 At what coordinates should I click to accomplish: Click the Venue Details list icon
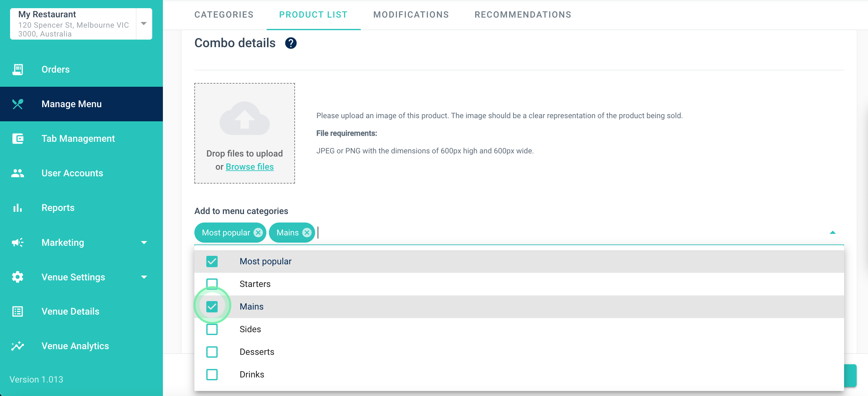pyautogui.click(x=18, y=311)
